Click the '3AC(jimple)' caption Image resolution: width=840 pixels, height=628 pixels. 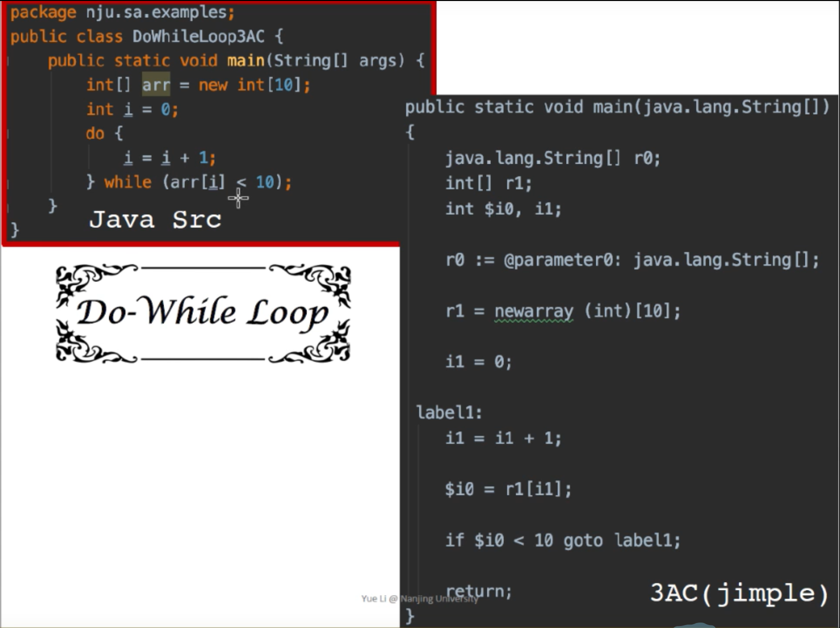coord(739,593)
